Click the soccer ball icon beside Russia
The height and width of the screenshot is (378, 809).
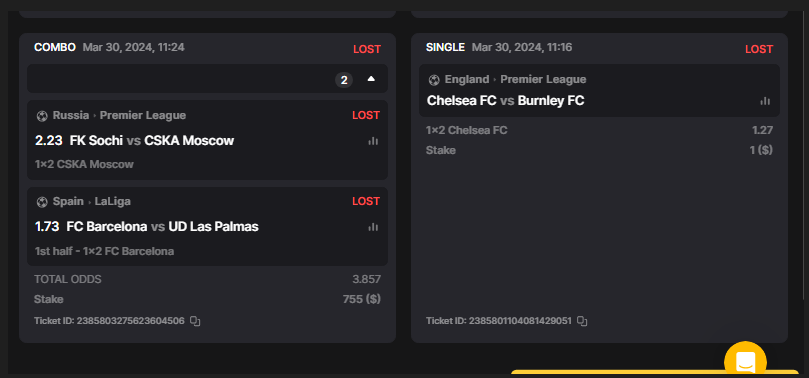[42, 116]
